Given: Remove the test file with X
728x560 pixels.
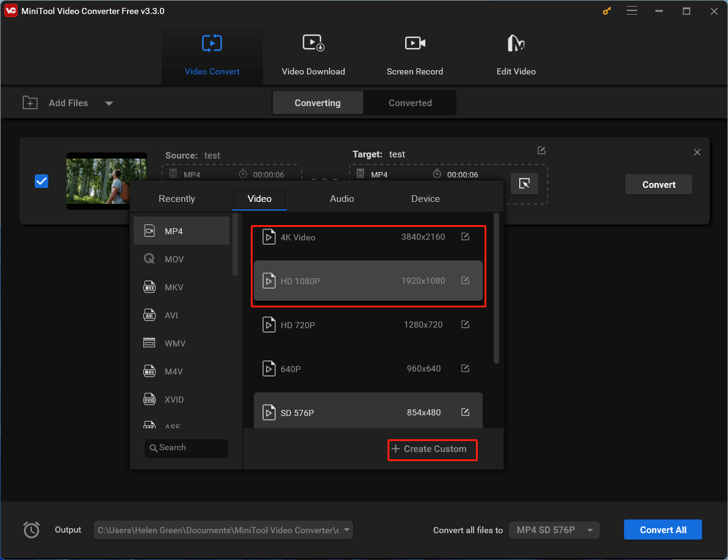Looking at the screenshot, I should (x=697, y=152).
